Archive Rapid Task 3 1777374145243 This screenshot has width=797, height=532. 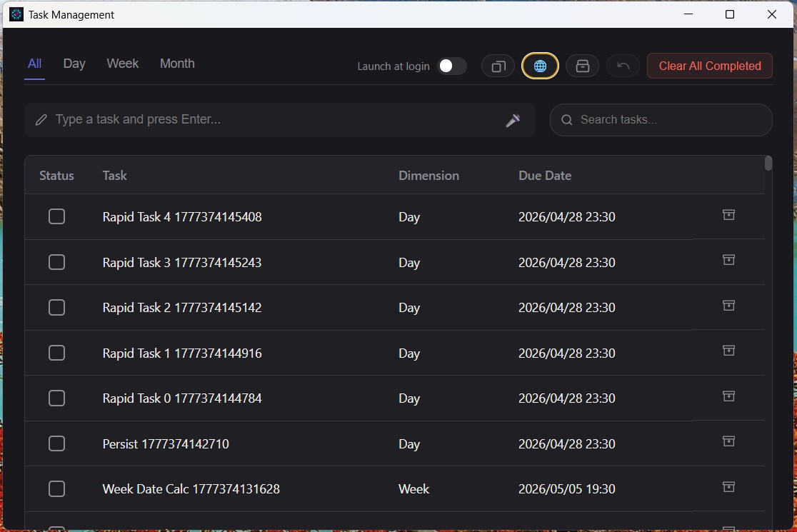pos(728,260)
